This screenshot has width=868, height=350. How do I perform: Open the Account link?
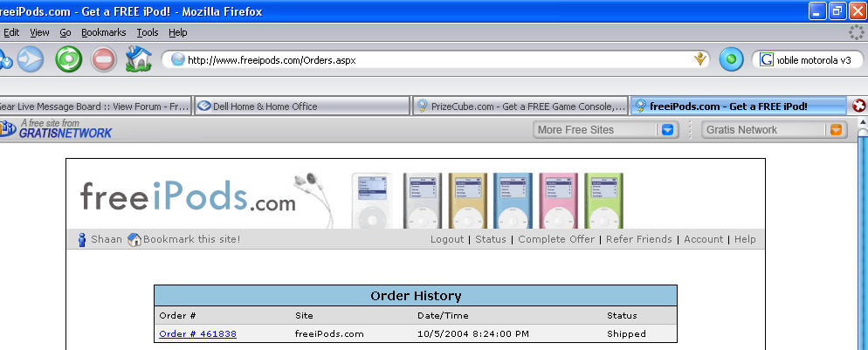point(704,239)
